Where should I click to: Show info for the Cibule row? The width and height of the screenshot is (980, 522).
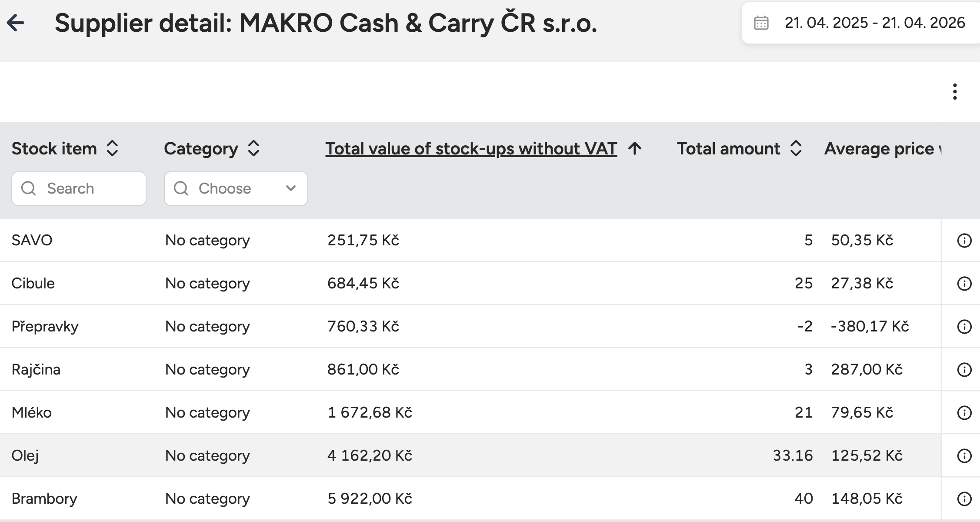click(964, 284)
